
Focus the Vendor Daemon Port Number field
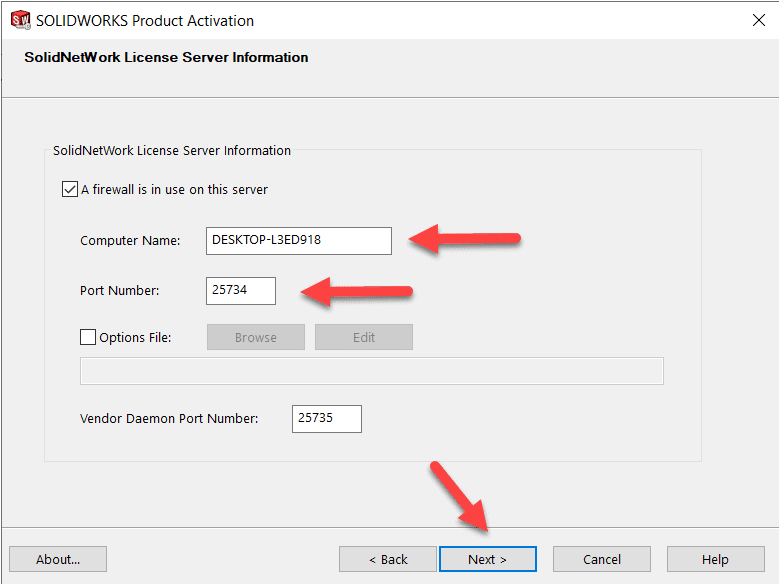tap(326, 418)
